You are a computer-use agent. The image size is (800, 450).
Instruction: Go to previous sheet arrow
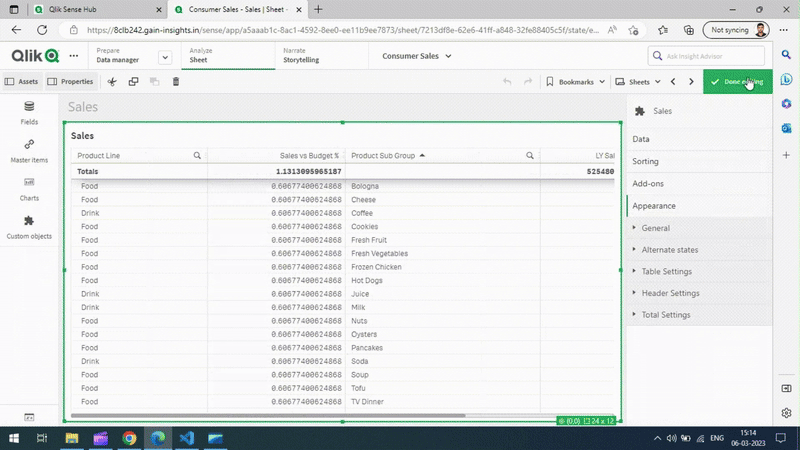[673, 82]
